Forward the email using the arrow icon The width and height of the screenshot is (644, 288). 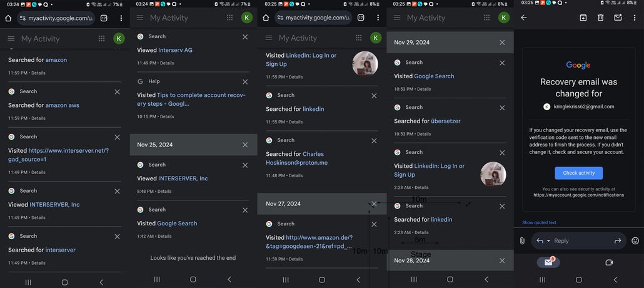[617, 240]
